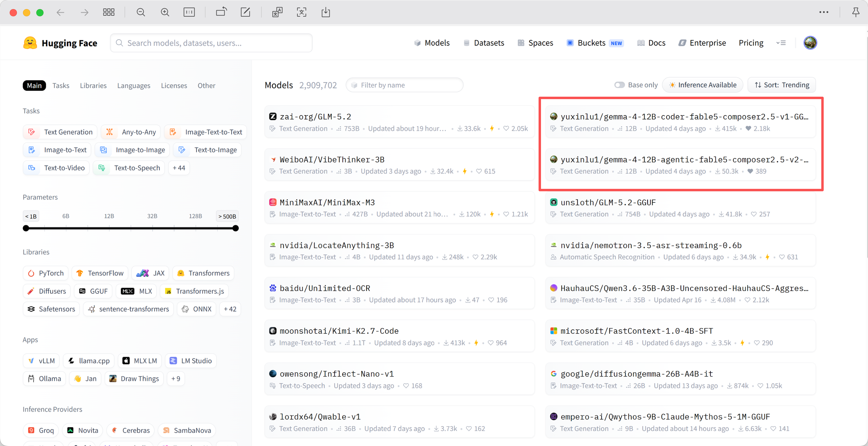Open the thumbnail grid view icon
The height and width of the screenshot is (446, 868).
pos(109,12)
